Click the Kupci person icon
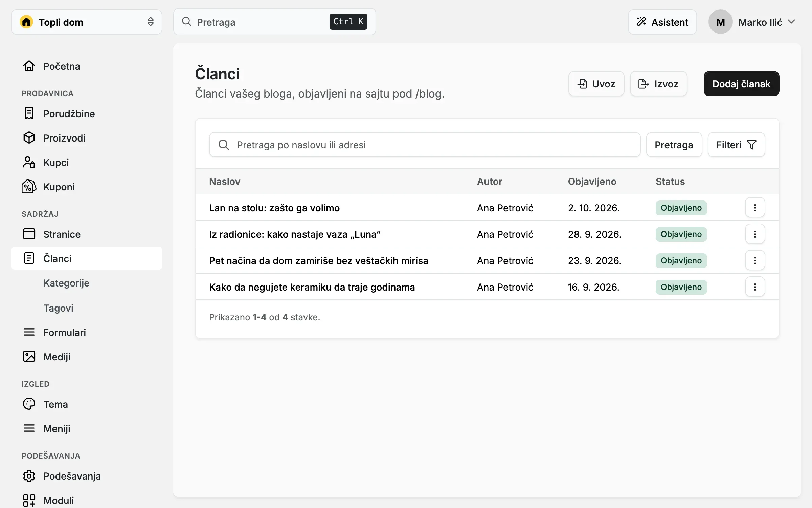Viewport: 812px width, 508px height. click(x=29, y=162)
